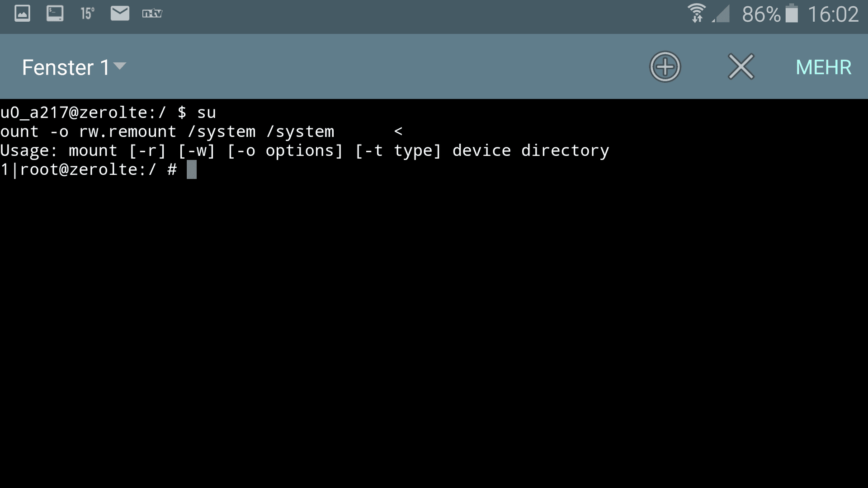
Task: Tap the 86% battery indicator
Action: click(x=770, y=14)
